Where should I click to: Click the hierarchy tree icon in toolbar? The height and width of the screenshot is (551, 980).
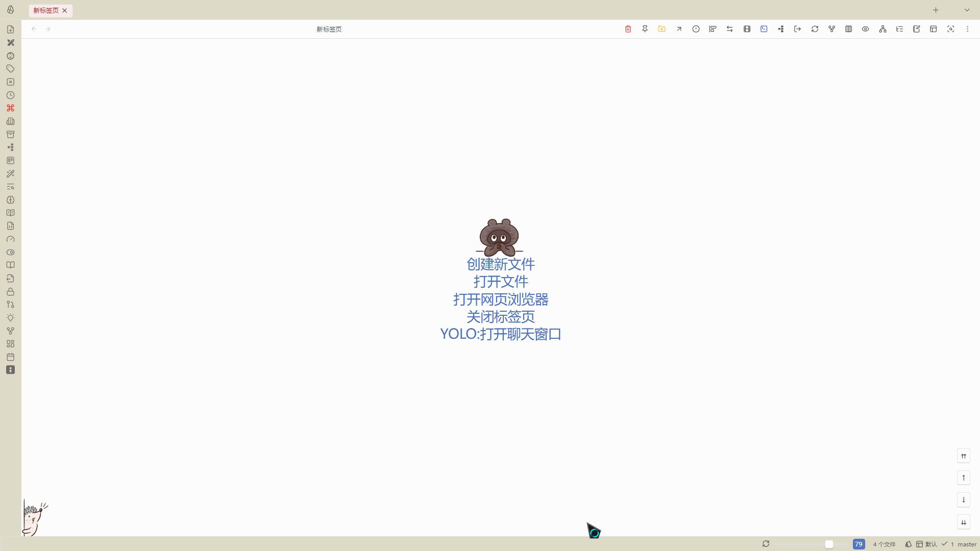pyautogui.click(x=883, y=29)
